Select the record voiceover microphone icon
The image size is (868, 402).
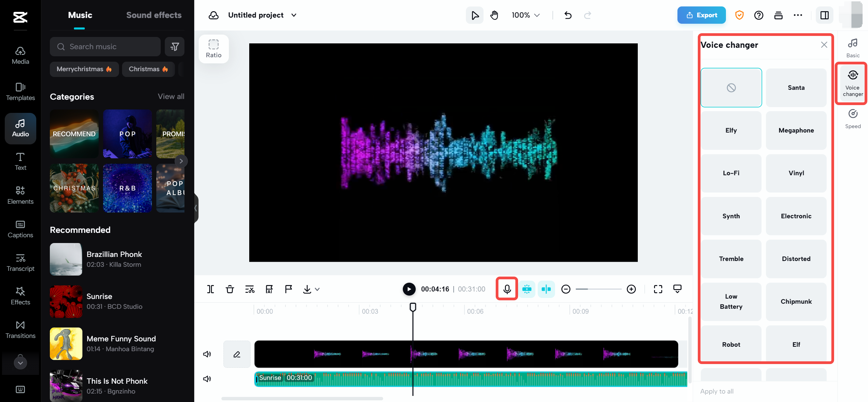click(x=506, y=289)
